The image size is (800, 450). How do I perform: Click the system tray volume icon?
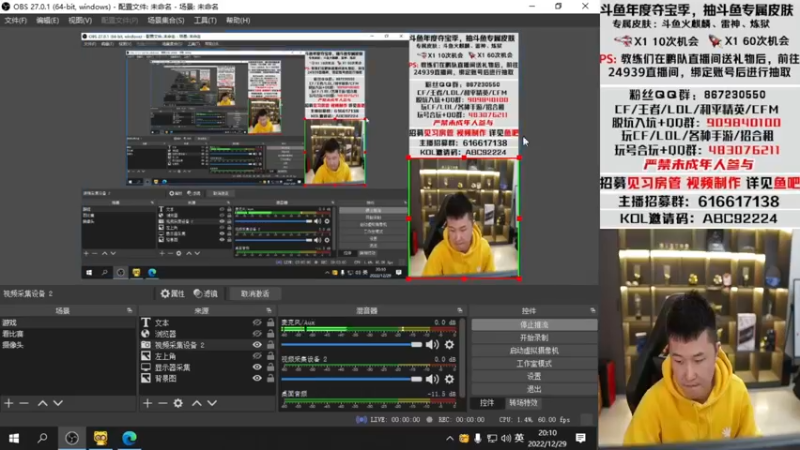pyautogui.click(x=506, y=438)
